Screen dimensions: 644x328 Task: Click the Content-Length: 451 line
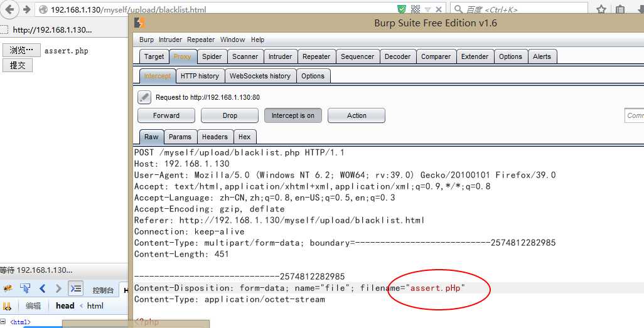coord(181,254)
